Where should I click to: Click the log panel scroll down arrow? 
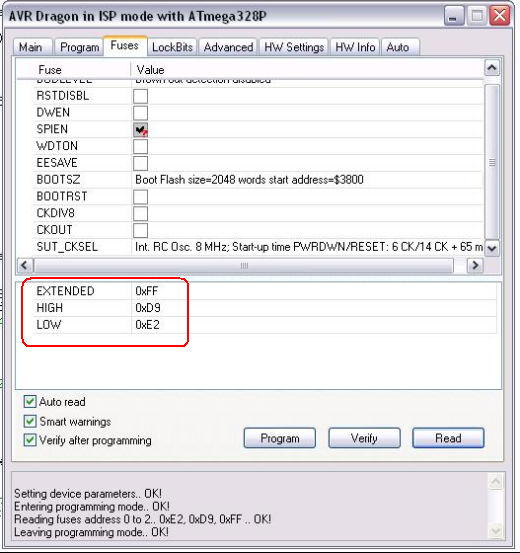tap(496, 531)
